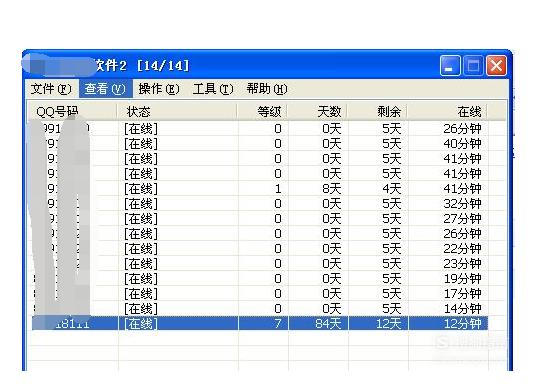Open the 查看(V) menu
This screenshot has height=389, width=533.
(105, 89)
